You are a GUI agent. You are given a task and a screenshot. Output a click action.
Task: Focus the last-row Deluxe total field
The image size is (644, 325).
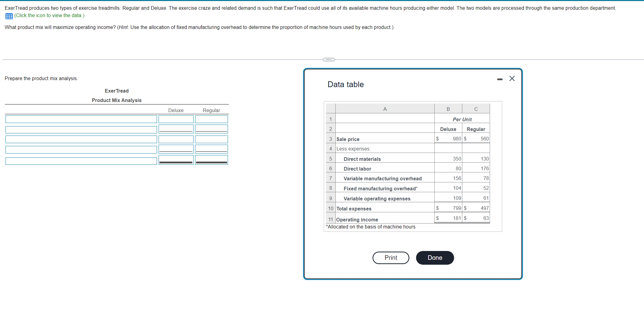click(176, 160)
